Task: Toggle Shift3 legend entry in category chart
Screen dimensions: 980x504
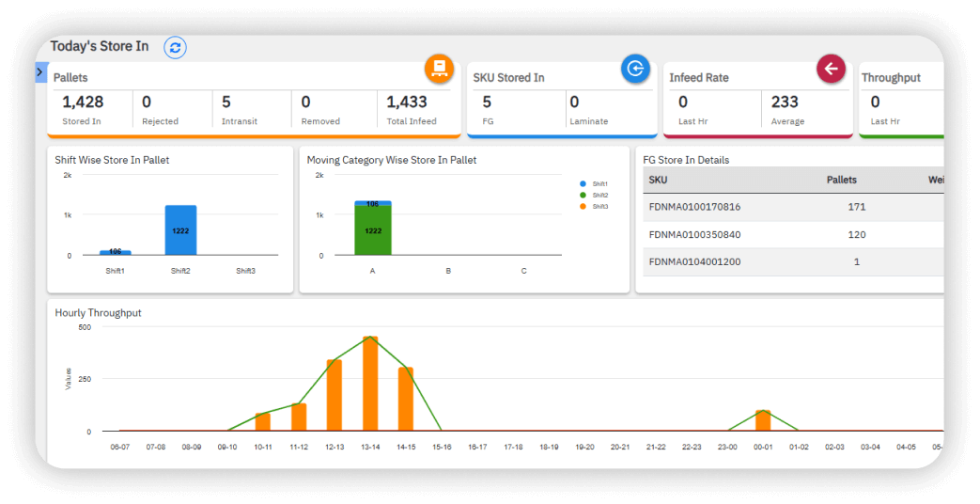Action: click(x=594, y=206)
